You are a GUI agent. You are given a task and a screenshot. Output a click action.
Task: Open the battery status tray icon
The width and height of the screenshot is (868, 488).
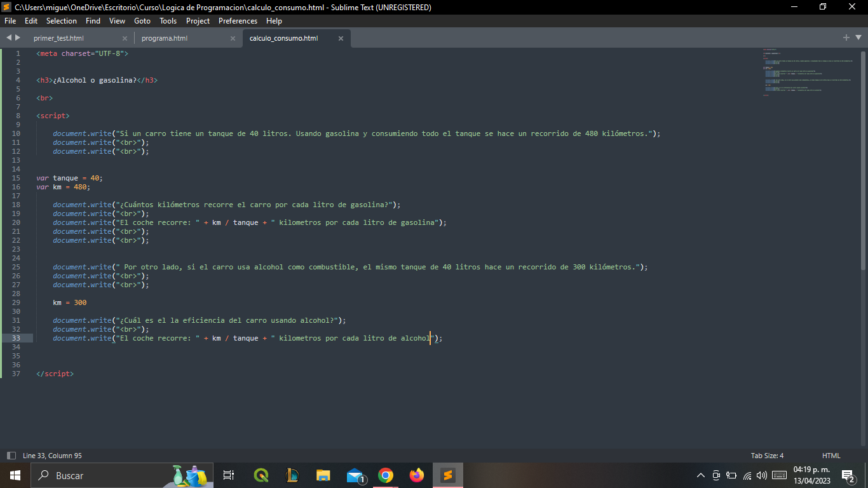click(x=731, y=475)
